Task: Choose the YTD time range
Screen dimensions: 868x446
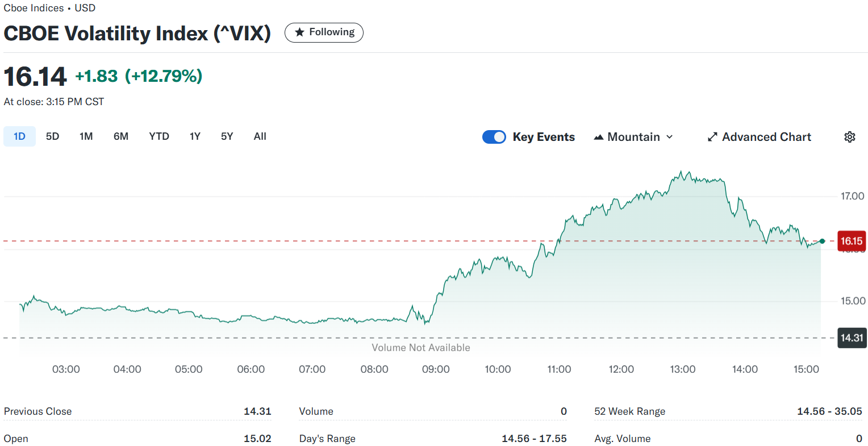Action: click(159, 136)
